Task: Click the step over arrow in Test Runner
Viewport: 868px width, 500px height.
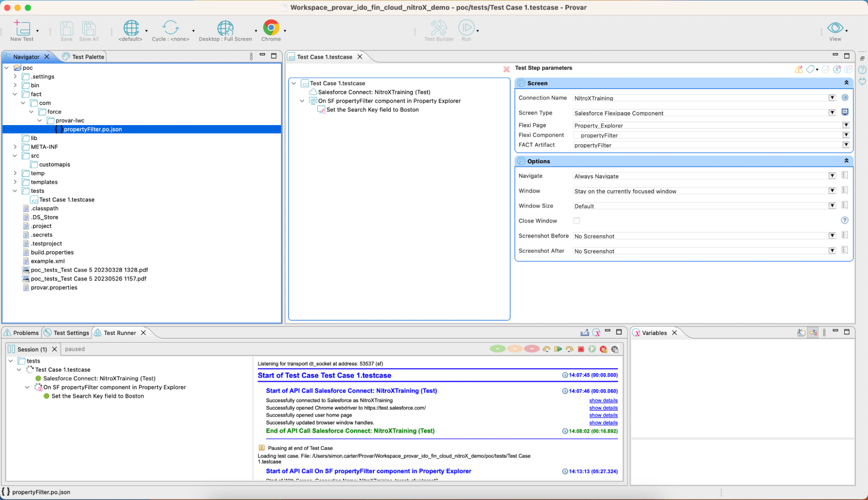Action: click(569, 349)
